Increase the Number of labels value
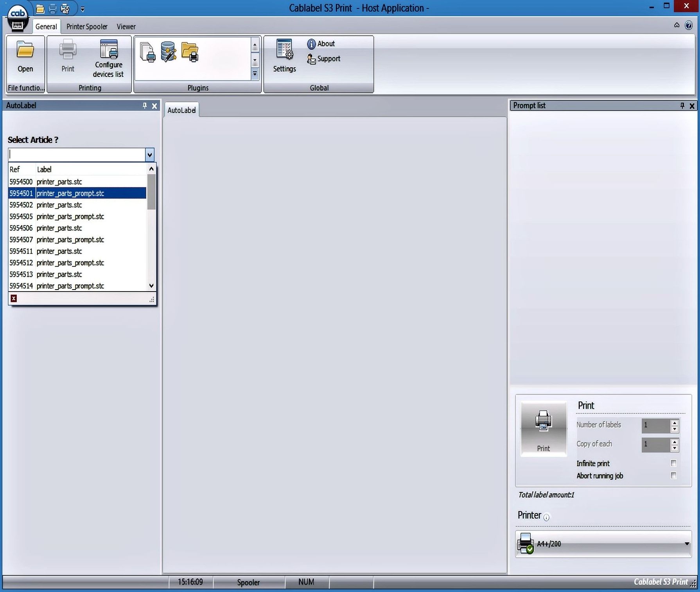The image size is (700, 592). tap(675, 422)
